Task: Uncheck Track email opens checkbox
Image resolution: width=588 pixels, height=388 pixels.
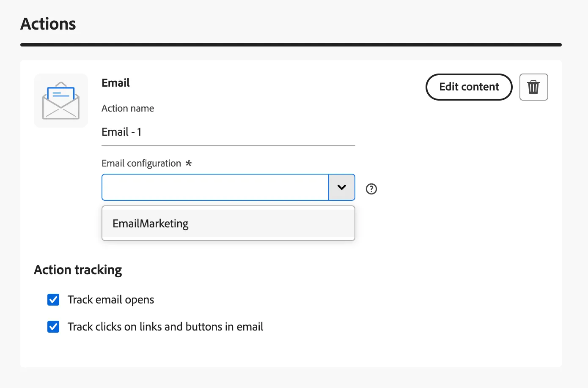Action: tap(53, 300)
